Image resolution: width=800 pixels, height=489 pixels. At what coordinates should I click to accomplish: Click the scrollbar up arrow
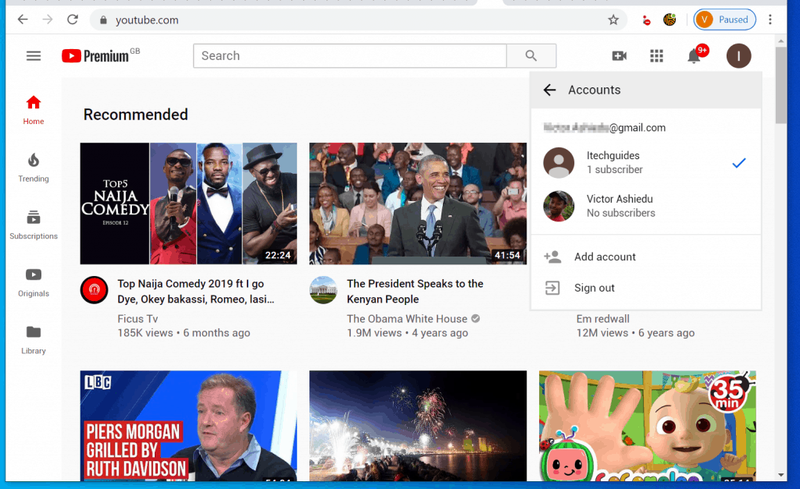pos(781,40)
